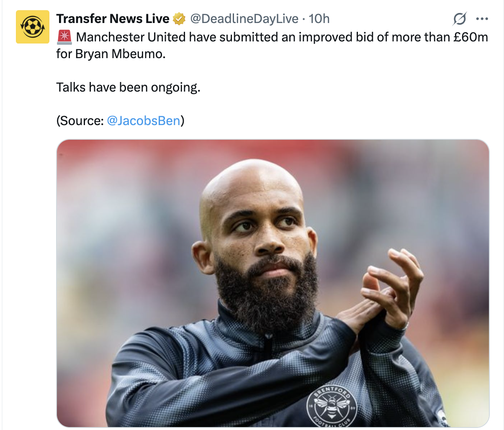
Task: Open the Grok explain-post icon
Action: (x=460, y=19)
